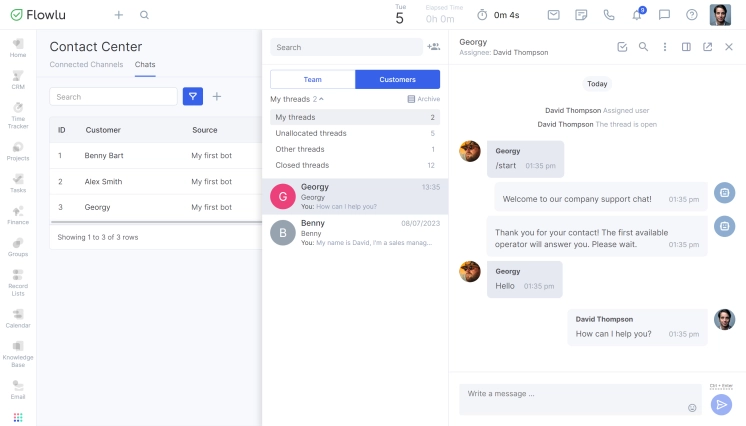Image resolution: width=746 pixels, height=426 pixels.
Task: Click the add participants icon
Action: tap(433, 47)
